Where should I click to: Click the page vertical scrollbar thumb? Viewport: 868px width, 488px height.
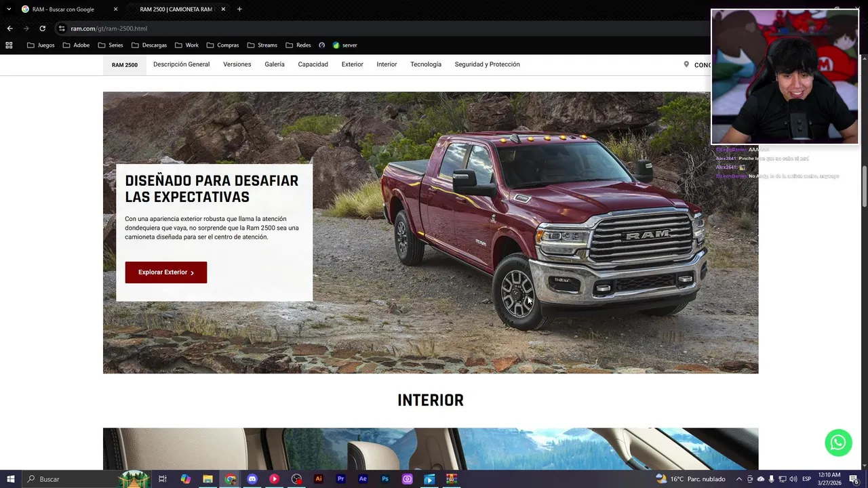pyautogui.click(x=864, y=187)
